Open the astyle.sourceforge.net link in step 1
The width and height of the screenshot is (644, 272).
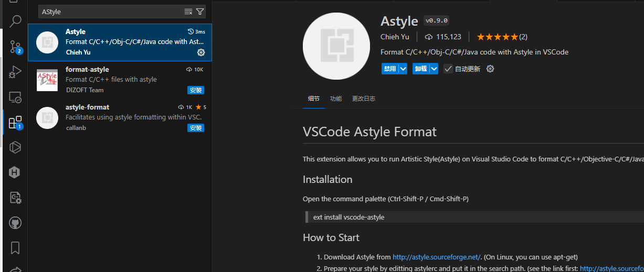437,257
